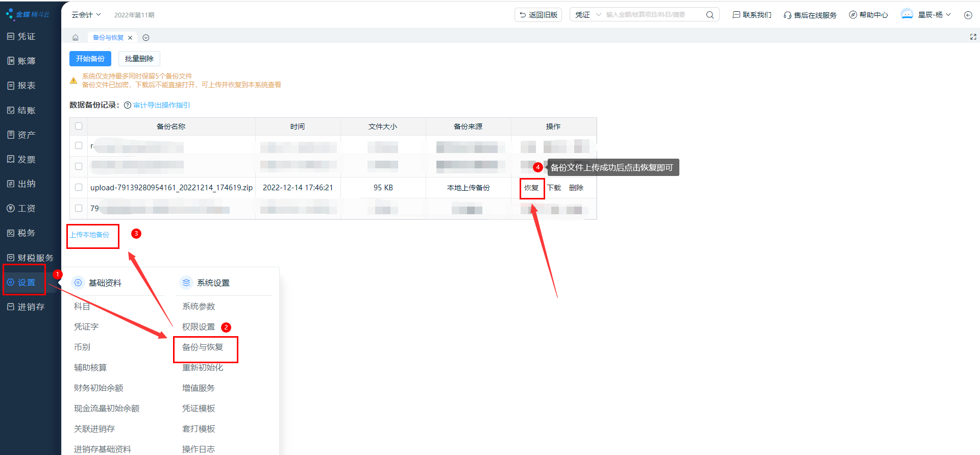Image resolution: width=980 pixels, height=455 pixels.
Task: Open 售后在线服务 support
Action: [x=811, y=15]
